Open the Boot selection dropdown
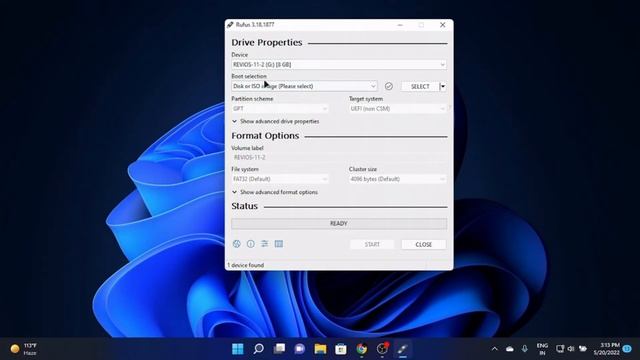The image size is (640, 360). 304,86
